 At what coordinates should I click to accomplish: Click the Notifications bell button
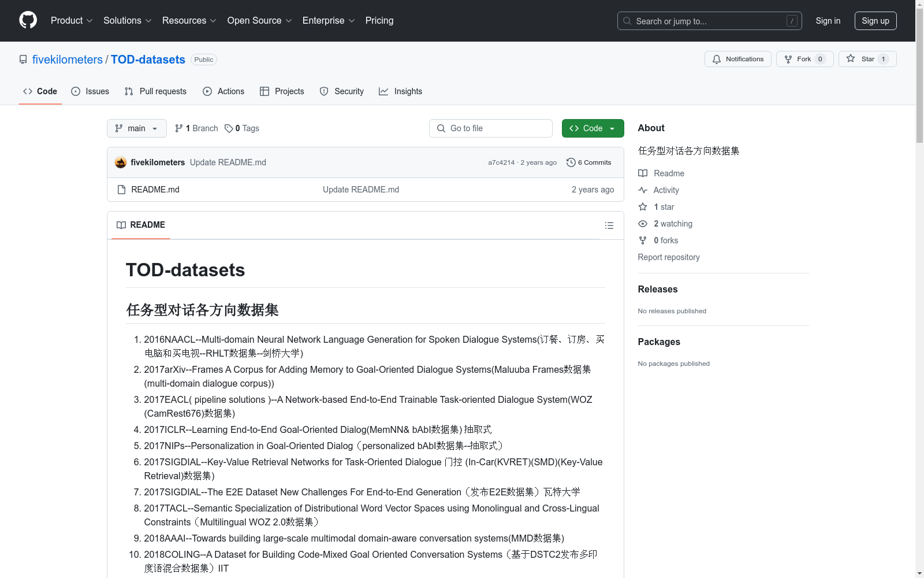(738, 59)
